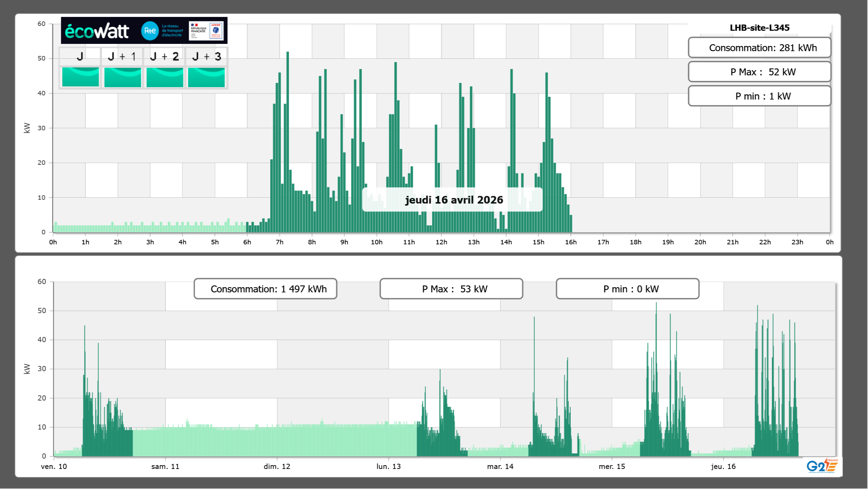Screen dimensions: 868x489
Task: Click the écoWatt logo
Action: tap(97, 31)
